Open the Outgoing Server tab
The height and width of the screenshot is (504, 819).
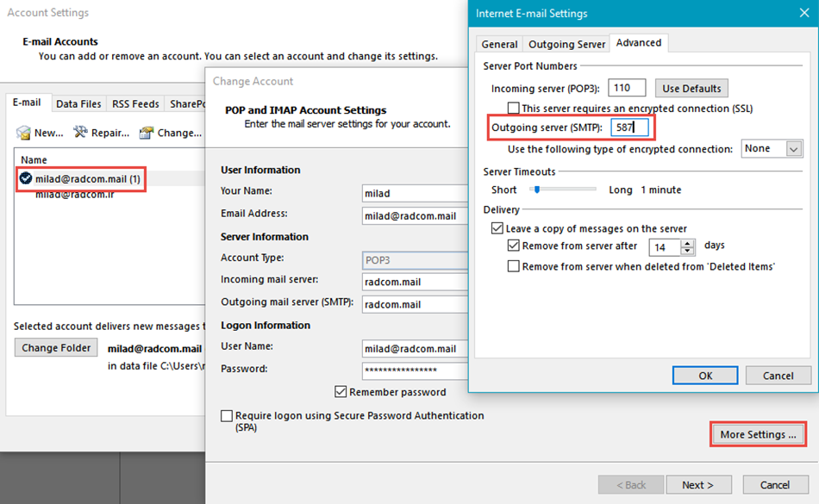pyautogui.click(x=566, y=44)
